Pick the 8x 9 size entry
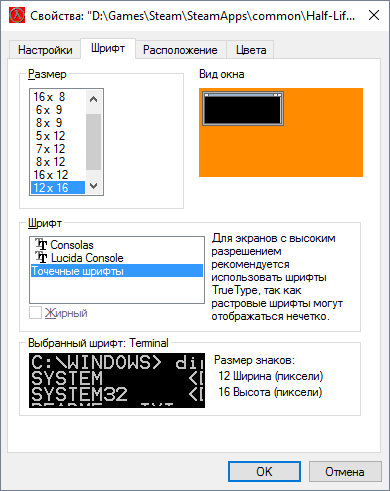The image size is (390, 491). [x=58, y=123]
